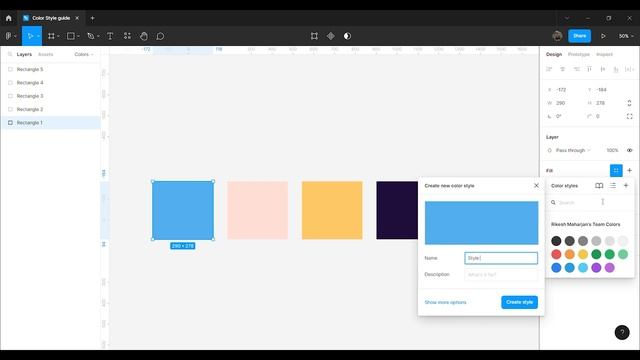Select the Move tool
The height and width of the screenshot is (360, 640).
[30, 36]
